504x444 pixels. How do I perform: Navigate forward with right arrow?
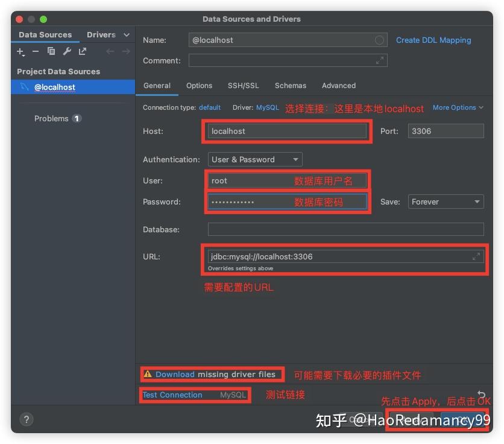(126, 51)
